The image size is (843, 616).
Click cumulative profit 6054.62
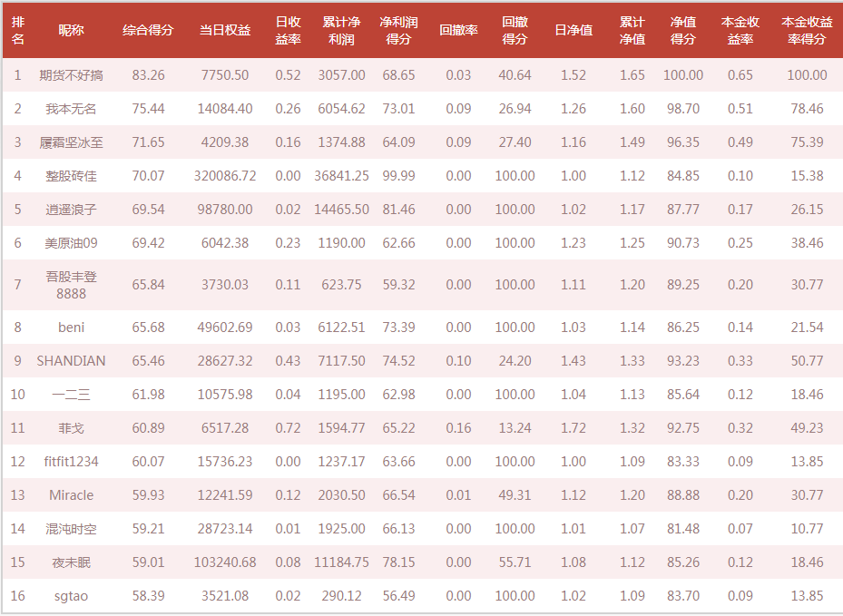pos(341,109)
